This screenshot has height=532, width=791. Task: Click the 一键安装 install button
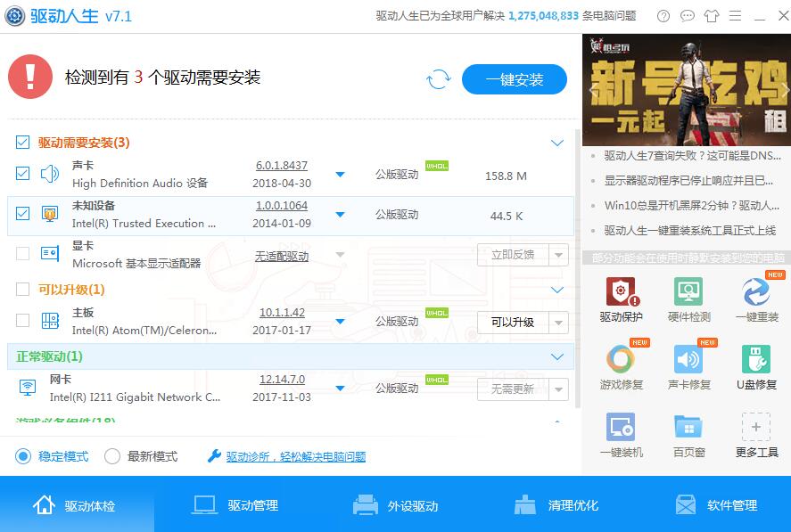[514, 78]
